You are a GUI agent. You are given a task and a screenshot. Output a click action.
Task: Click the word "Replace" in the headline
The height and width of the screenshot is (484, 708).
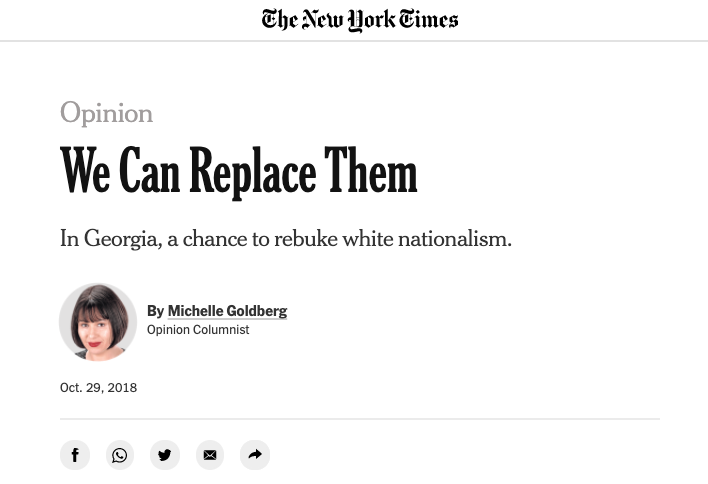point(252,173)
